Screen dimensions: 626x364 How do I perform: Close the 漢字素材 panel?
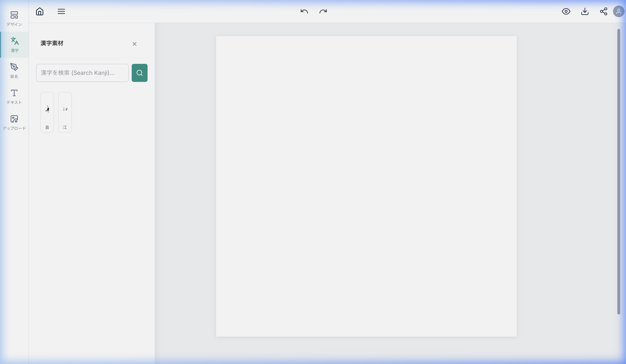tap(134, 44)
